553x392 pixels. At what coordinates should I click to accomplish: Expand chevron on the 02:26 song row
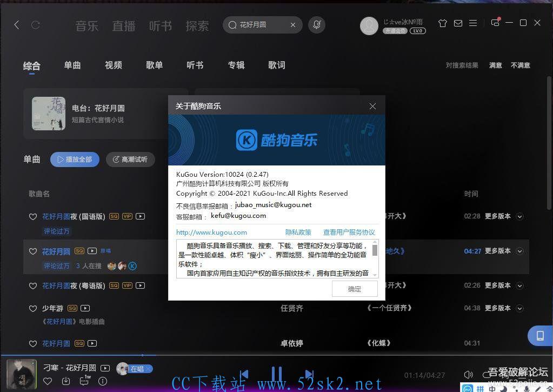(x=519, y=285)
